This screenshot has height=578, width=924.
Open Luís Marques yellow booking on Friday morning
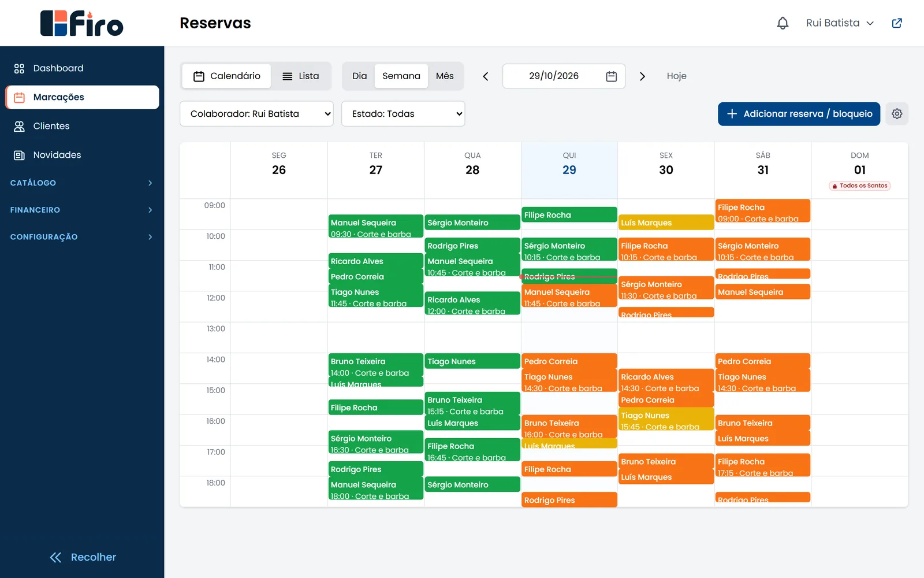(666, 223)
